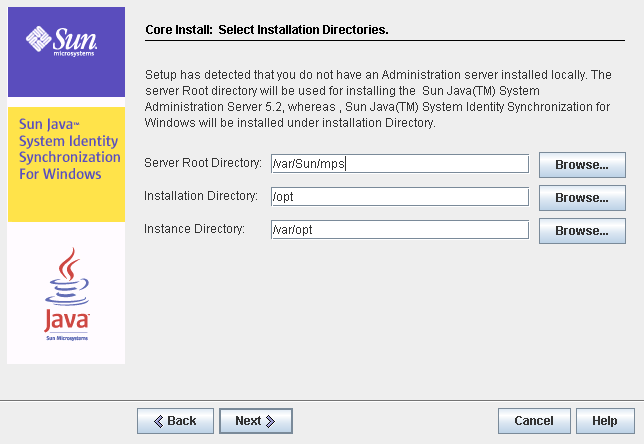This screenshot has width=644, height=444.
Task: Browse for the Server Root Directory
Action: [x=582, y=165]
